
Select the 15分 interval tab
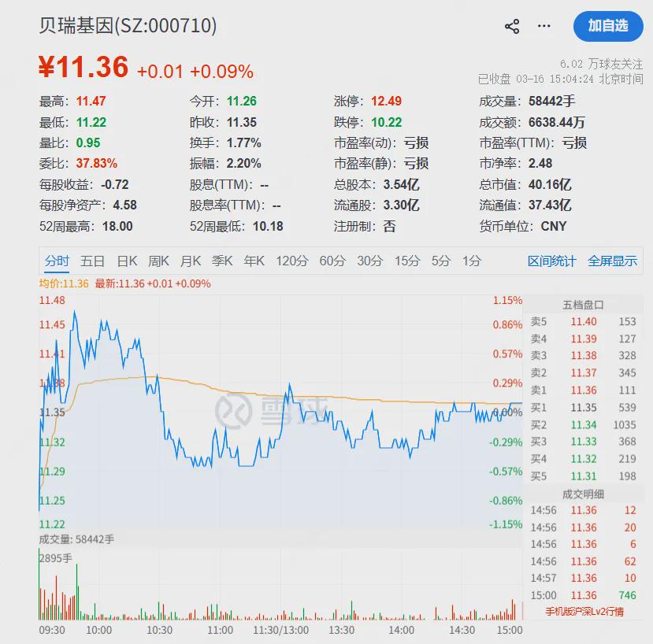(x=407, y=261)
